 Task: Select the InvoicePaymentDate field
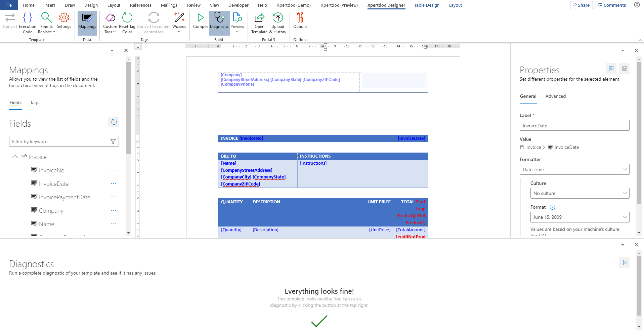65,197
